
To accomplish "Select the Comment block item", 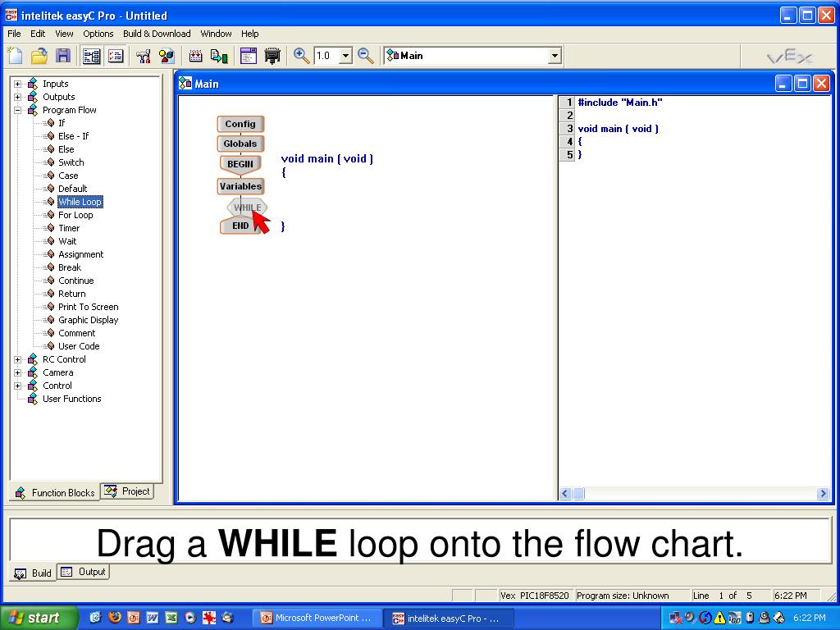I will [x=76, y=333].
